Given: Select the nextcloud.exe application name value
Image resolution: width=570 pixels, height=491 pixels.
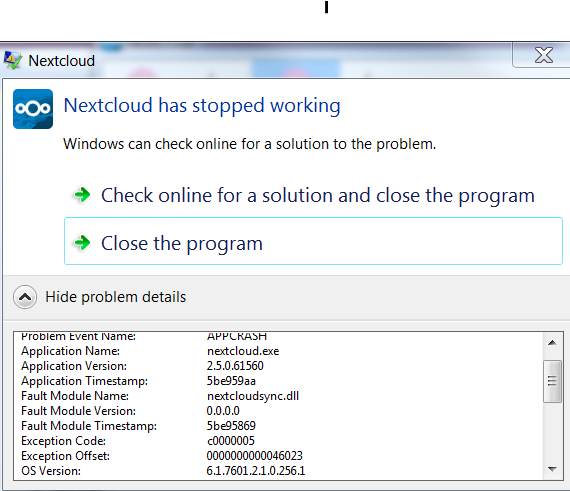Looking at the screenshot, I should click(243, 351).
